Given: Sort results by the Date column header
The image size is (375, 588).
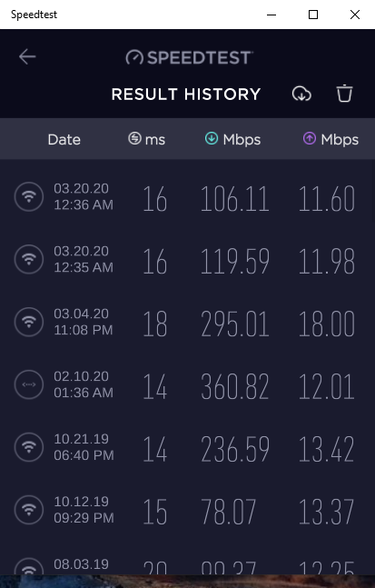Looking at the screenshot, I should point(64,139).
